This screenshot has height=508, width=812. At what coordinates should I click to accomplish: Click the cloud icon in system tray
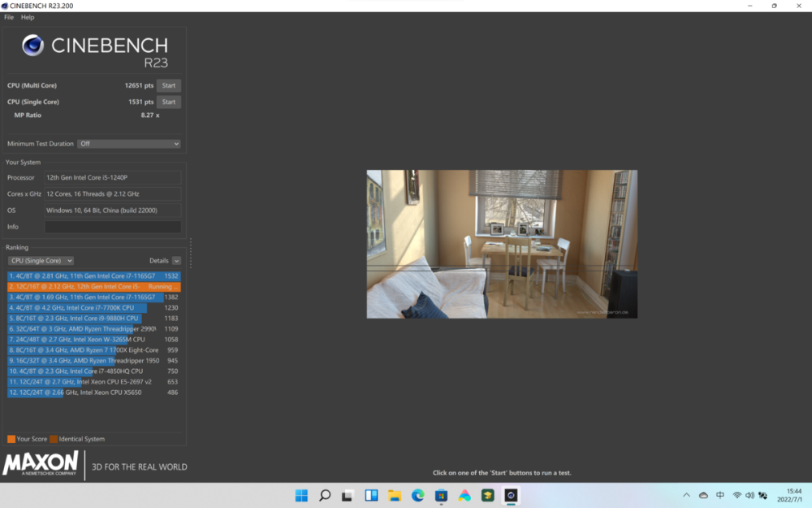(x=703, y=496)
